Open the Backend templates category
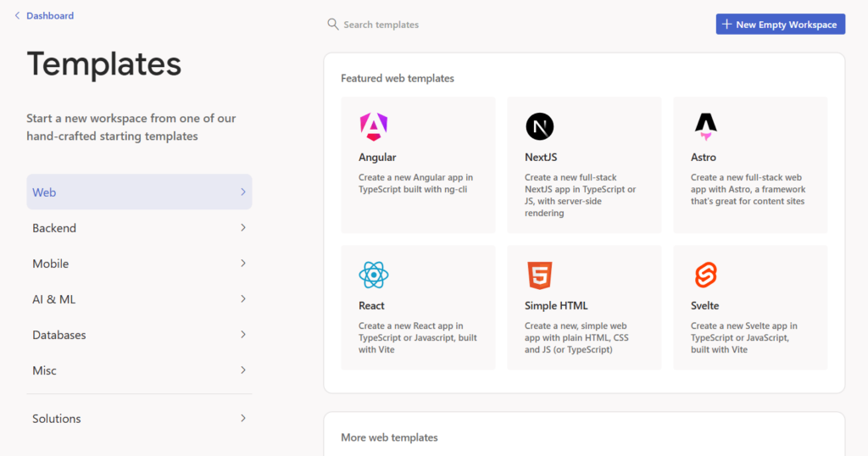Screen dimensions: 868x456 click(x=140, y=228)
